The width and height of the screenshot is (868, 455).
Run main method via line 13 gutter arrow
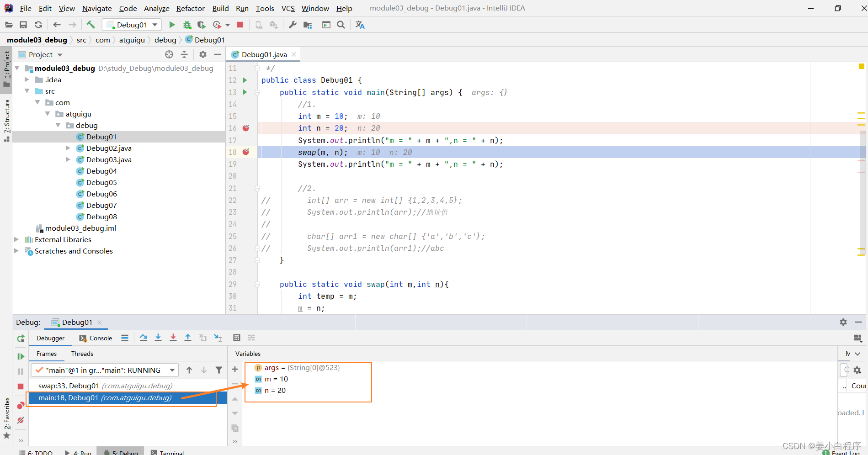coord(245,92)
